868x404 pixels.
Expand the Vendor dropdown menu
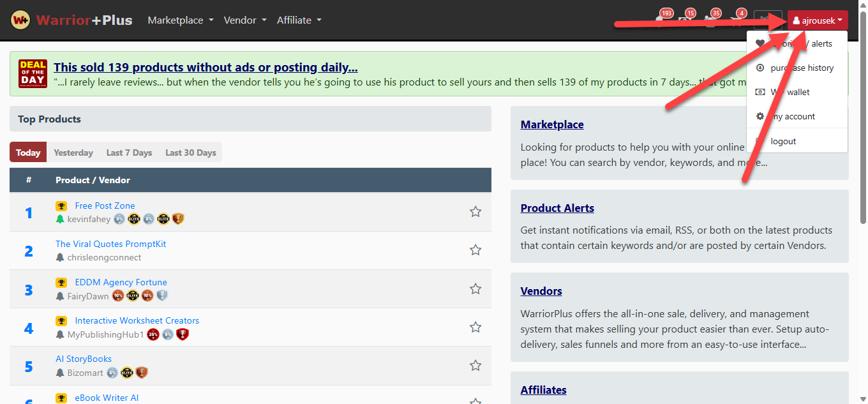245,20
